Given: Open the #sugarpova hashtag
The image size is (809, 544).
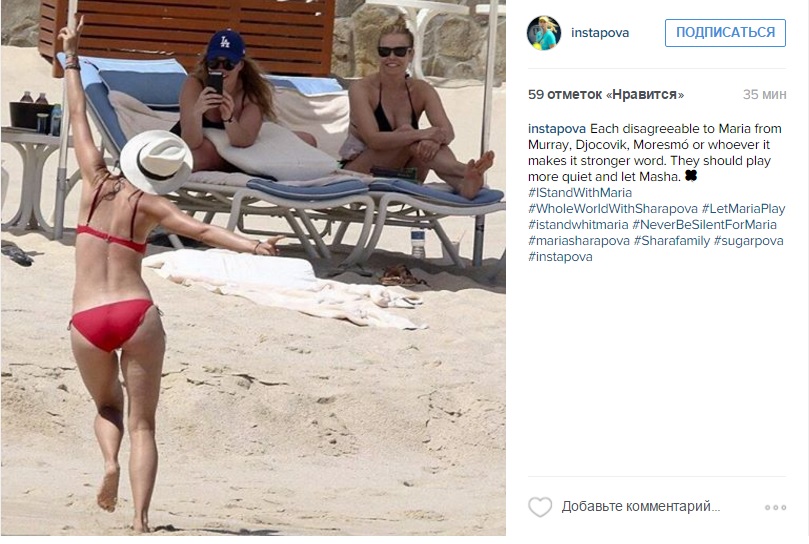Looking at the screenshot, I should point(749,241).
